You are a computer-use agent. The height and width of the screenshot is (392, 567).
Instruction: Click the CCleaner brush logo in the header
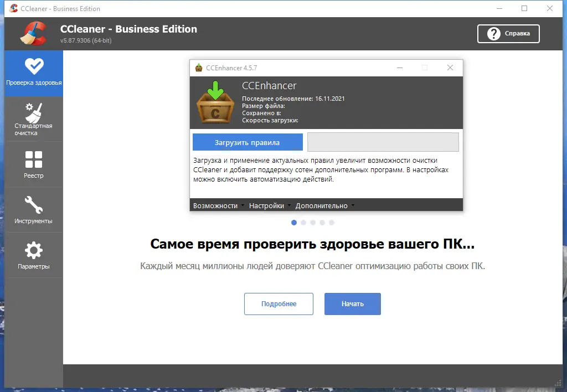(33, 33)
